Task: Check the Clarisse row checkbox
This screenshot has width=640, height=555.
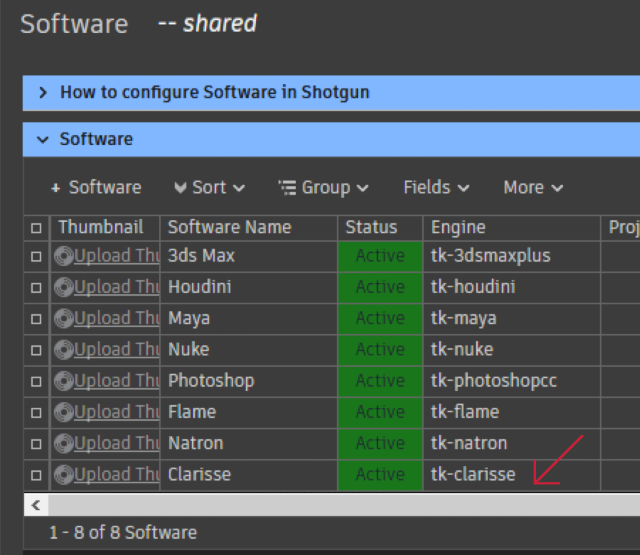Action: (x=36, y=475)
